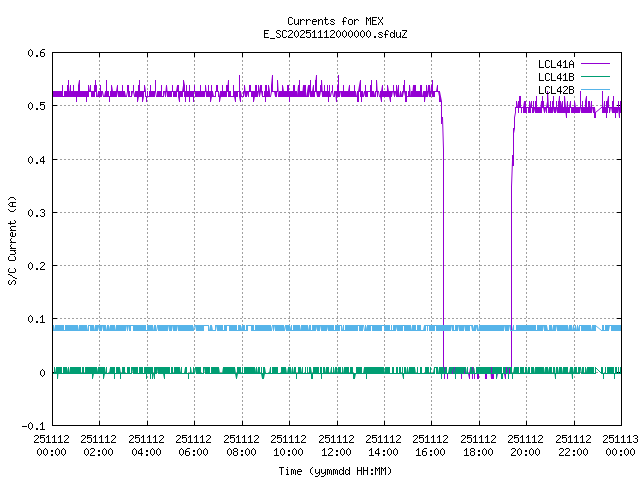Viewport: 640px width, 480px height.
Task: Click the 'S/C Current (A)' y-axis label
Action: 12,240
